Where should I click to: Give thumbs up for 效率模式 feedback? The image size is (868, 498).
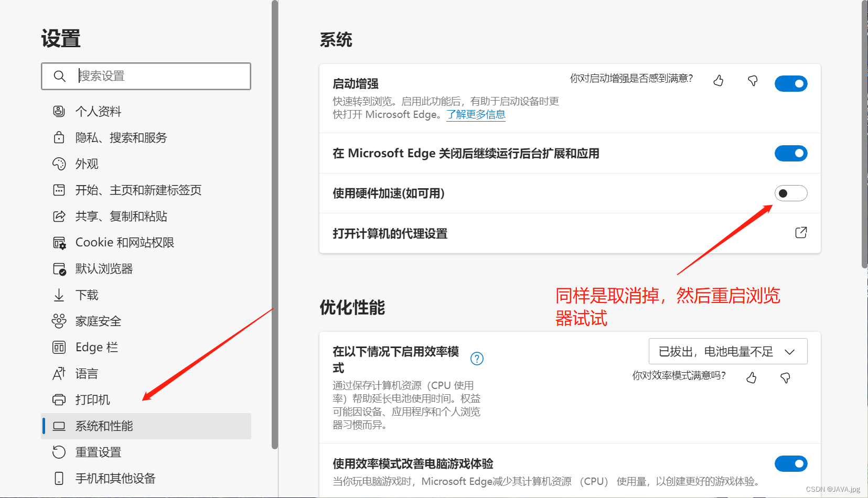pos(752,377)
